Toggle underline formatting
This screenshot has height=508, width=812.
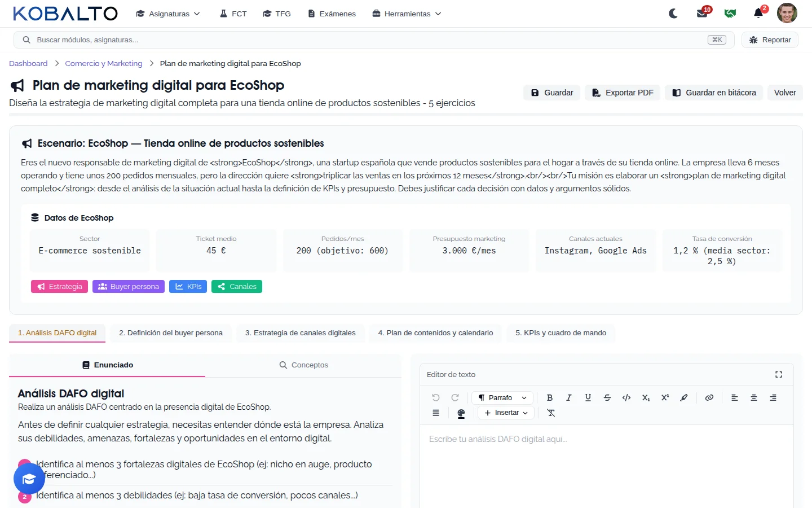(x=588, y=397)
